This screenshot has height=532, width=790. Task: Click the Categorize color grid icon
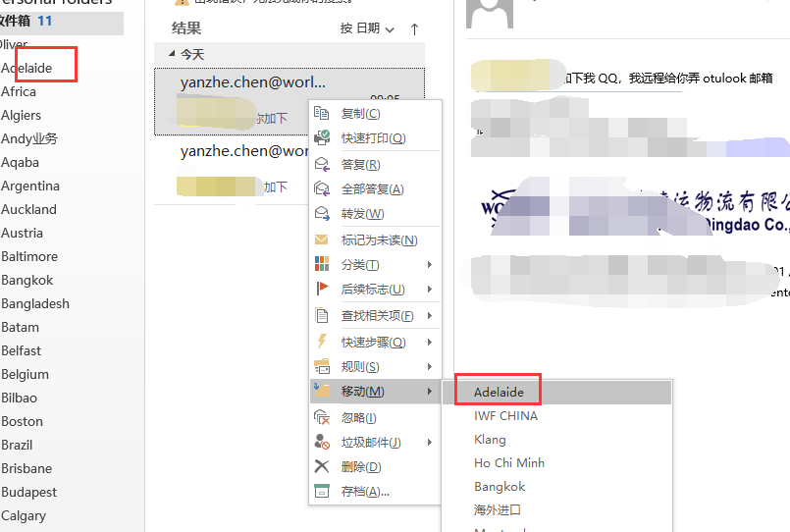click(322, 264)
